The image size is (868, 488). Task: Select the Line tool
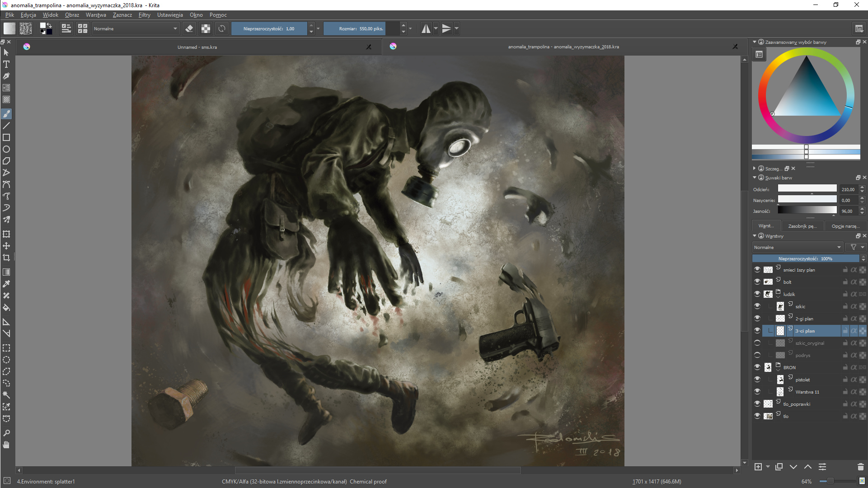(6, 126)
